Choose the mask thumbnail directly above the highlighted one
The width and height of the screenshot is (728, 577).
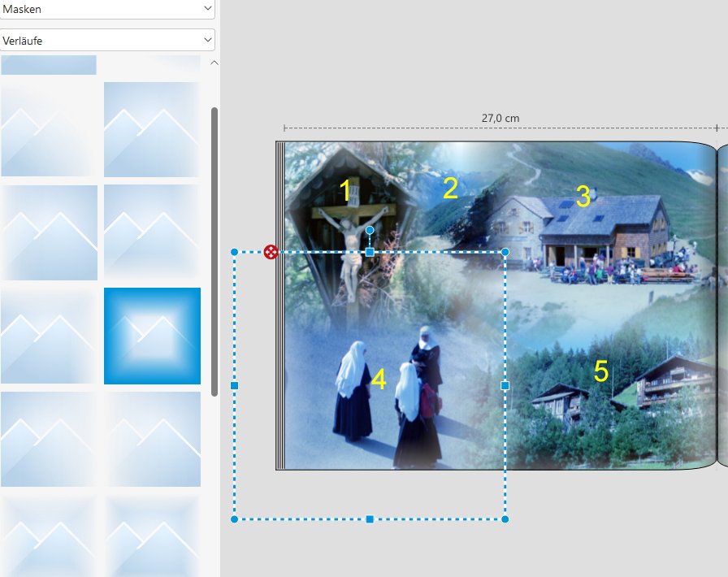pyautogui.click(x=152, y=232)
